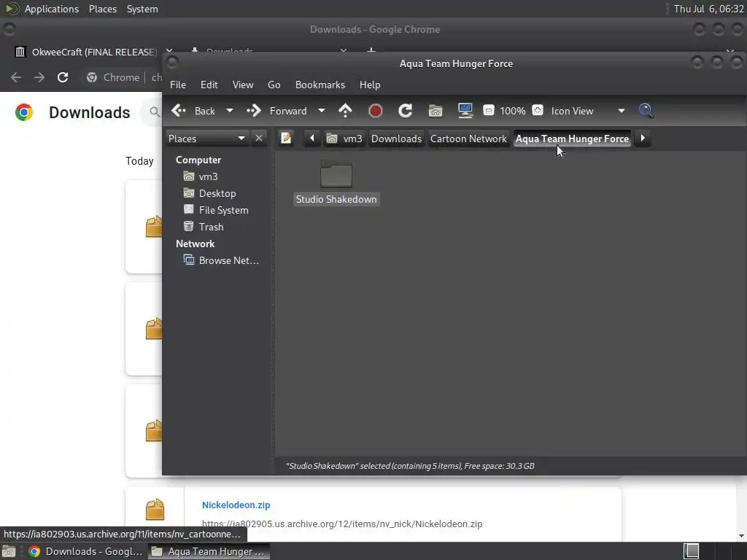
Task: Click the workspace switcher in bottom panel
Action: point(692,551)
